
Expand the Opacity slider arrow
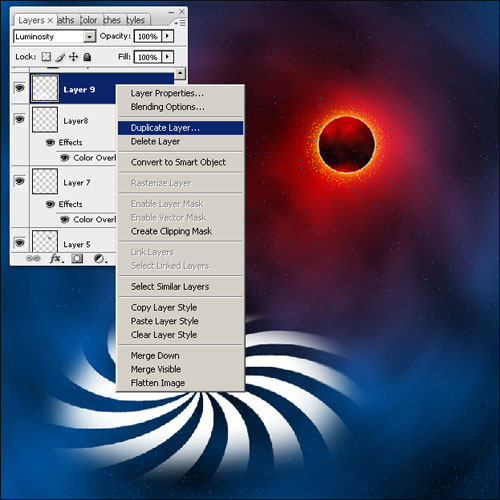pos(167,36)
